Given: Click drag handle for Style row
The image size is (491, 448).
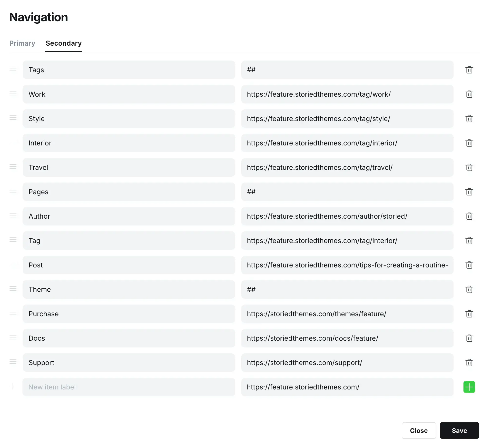Looking at the screenshot, I should 13,118.
